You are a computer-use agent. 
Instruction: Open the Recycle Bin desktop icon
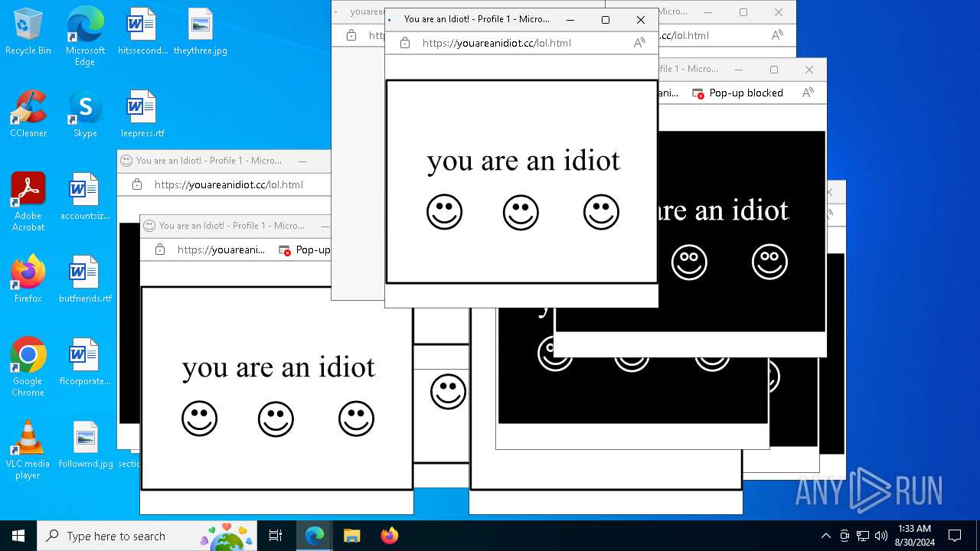click(28, 32)
